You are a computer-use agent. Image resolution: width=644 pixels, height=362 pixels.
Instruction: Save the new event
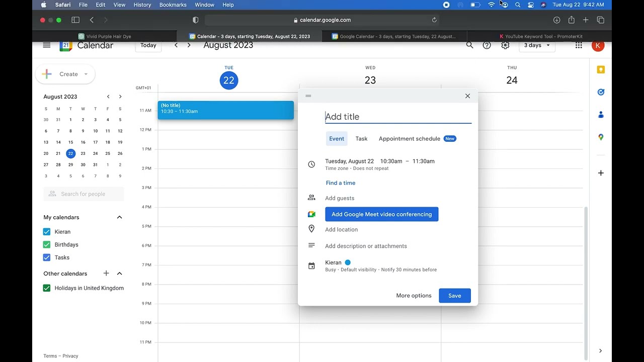[455, 296]
